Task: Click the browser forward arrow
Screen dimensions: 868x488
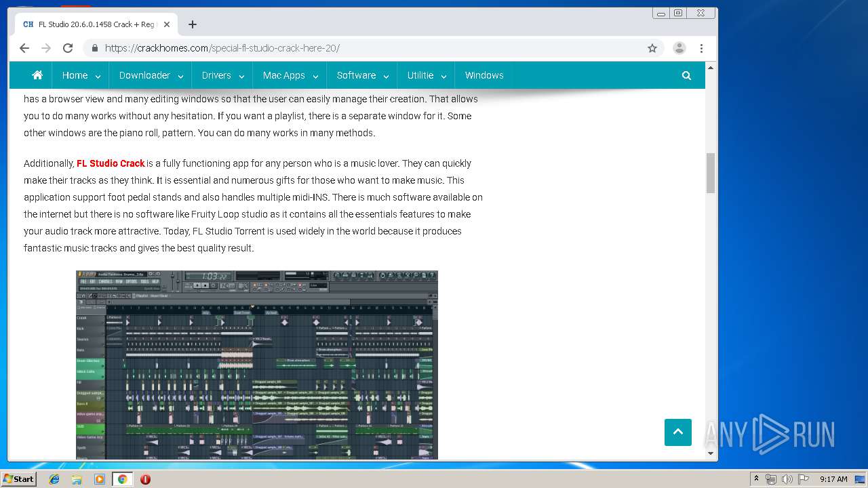Action: point(46,48)
